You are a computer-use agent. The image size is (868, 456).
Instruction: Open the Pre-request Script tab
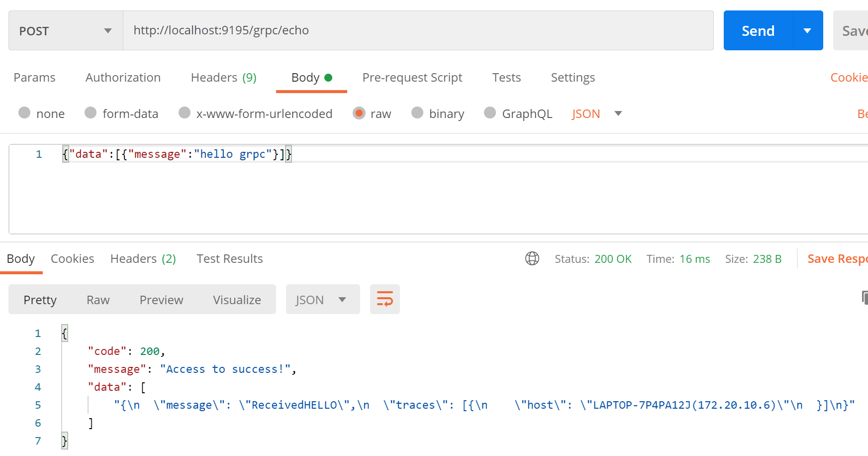pyautogui.click(x=412, y=78)
